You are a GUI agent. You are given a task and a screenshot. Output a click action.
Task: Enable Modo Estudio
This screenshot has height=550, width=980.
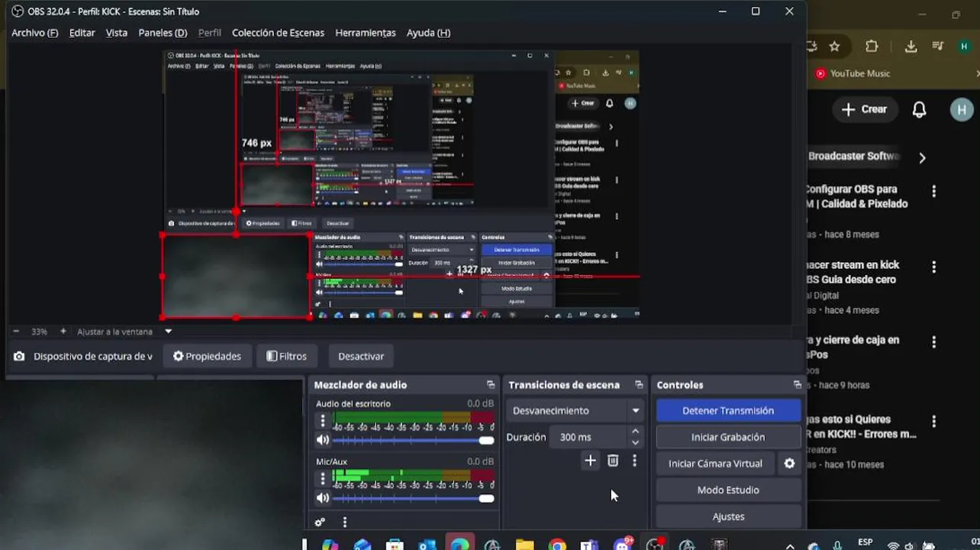click(728, 490)
